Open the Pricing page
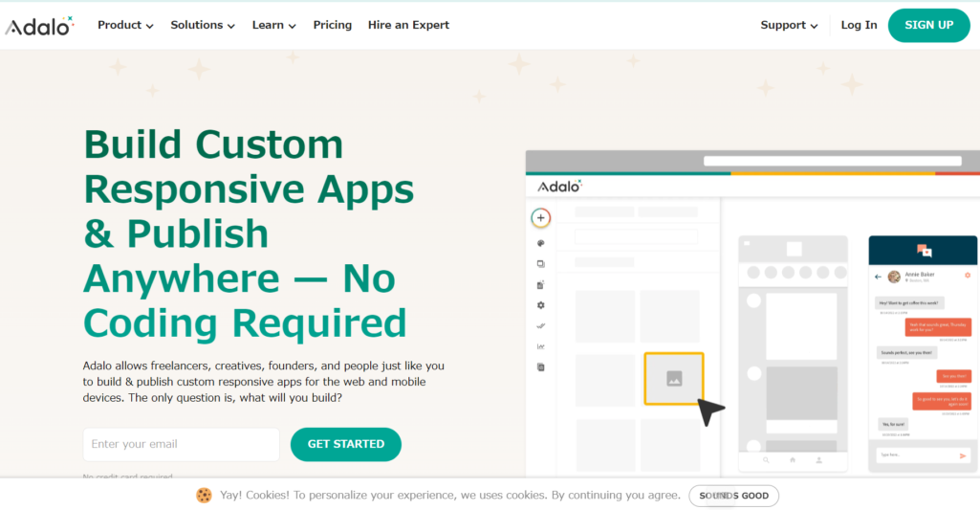Screen dimensions: 980x510 [333, 25]
